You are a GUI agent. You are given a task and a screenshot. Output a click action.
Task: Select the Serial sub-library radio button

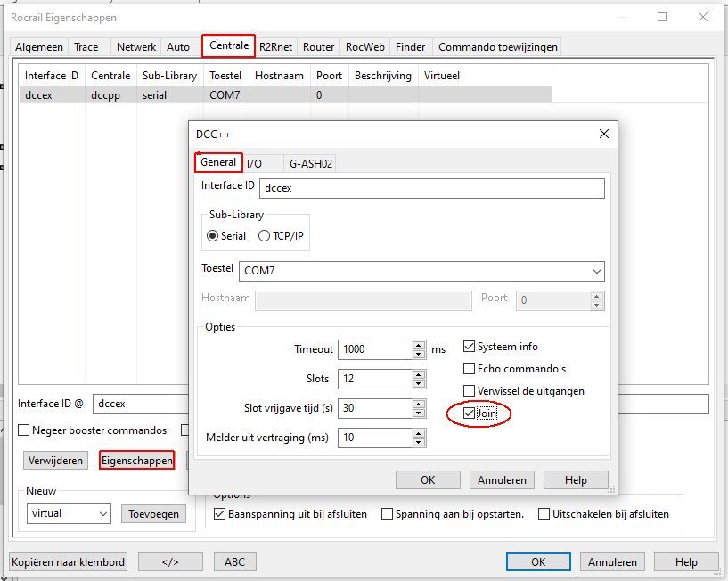(226, 236)
